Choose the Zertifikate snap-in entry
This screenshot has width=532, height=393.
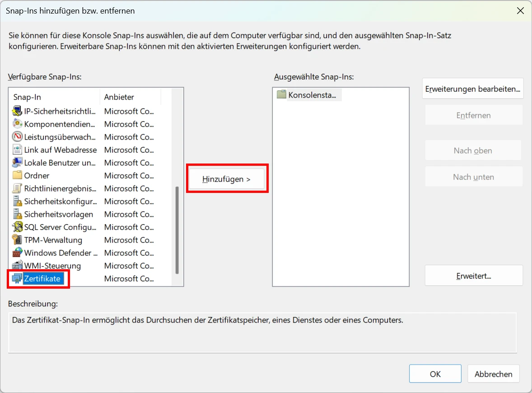(x=42, y=279)
